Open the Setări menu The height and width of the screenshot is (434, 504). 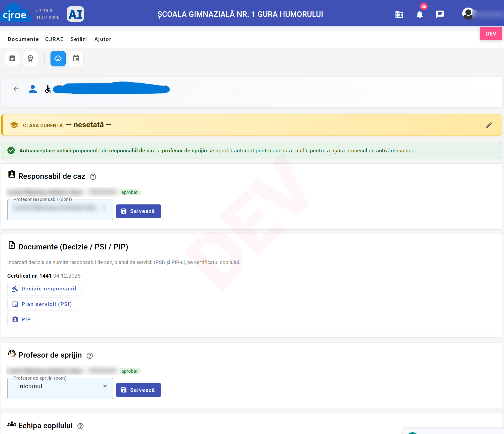pos(79,39)
